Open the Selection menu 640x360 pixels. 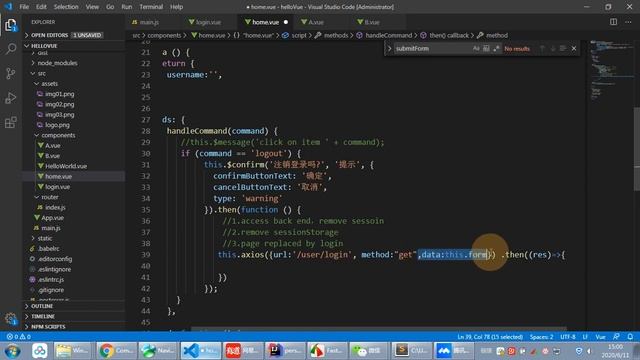pyautogui.click(x=66, y=7)
